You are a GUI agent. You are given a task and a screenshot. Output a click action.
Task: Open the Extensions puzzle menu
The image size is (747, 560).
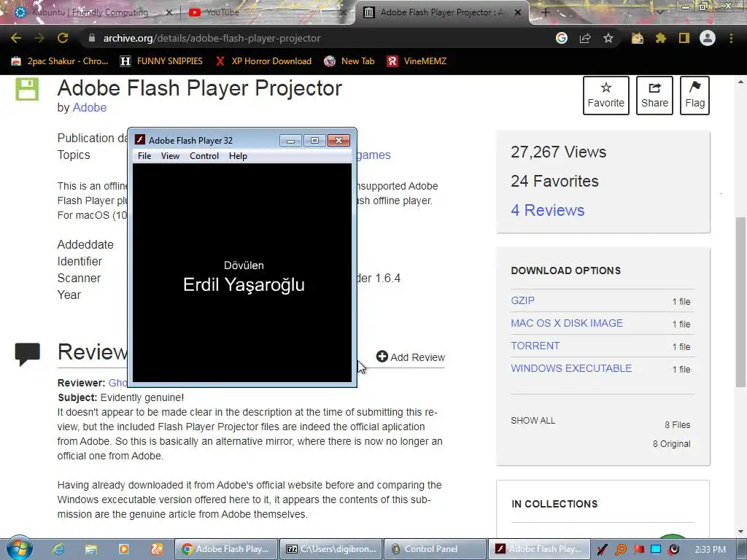[x=661, y=38]
